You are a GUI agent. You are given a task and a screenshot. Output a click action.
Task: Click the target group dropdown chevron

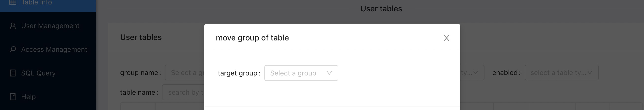[329, 73]
